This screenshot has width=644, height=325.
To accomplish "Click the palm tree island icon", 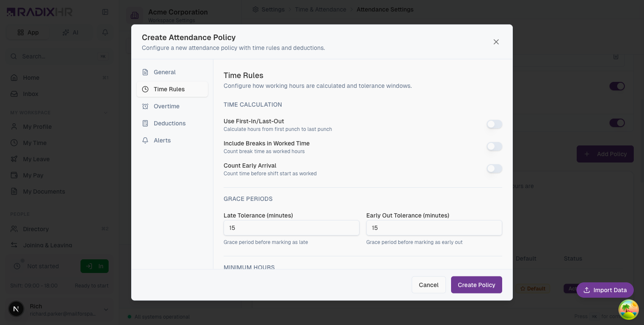I will click(629, 310).
